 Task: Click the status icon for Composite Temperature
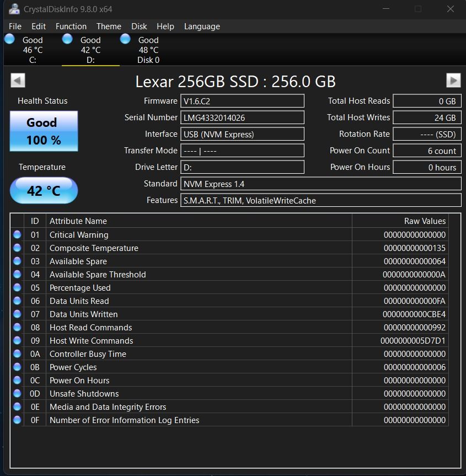click(x=17, y=248)
